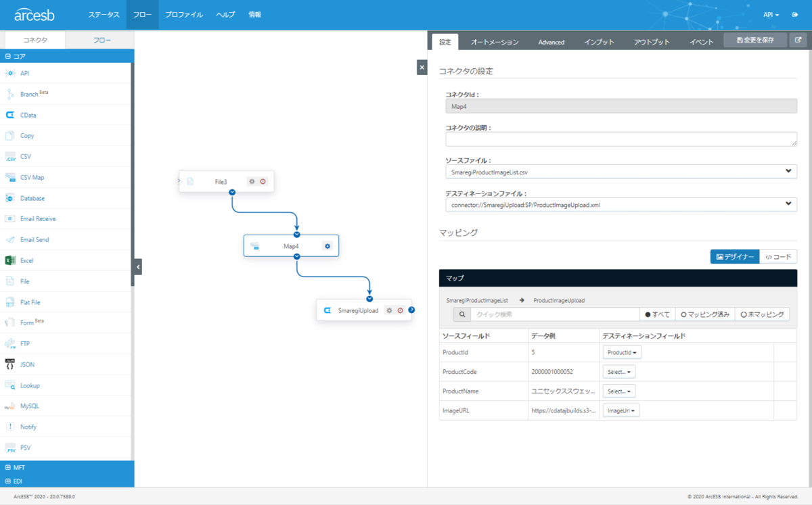Click the blue arrow on SmaregiUpload node

411,310
